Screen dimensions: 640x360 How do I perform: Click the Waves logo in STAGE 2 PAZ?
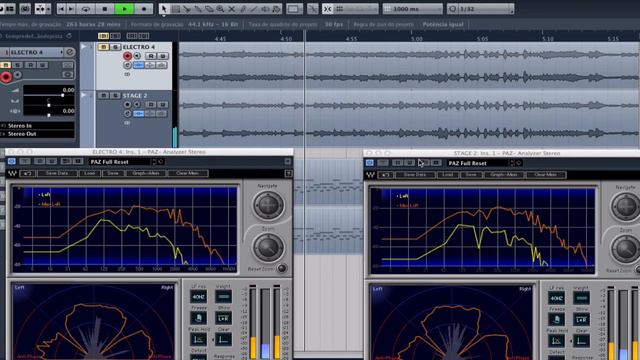tap(370, 175)
